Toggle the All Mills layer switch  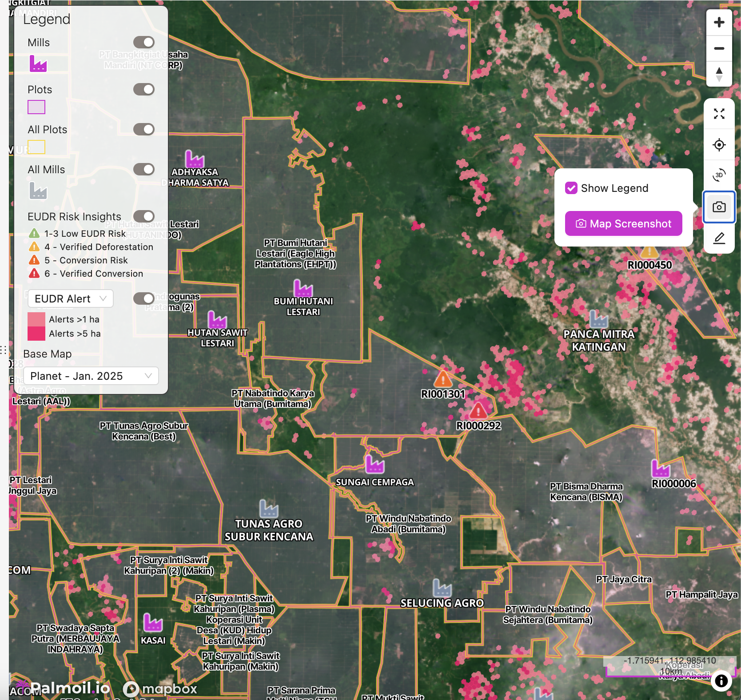(x=144, y=169)
